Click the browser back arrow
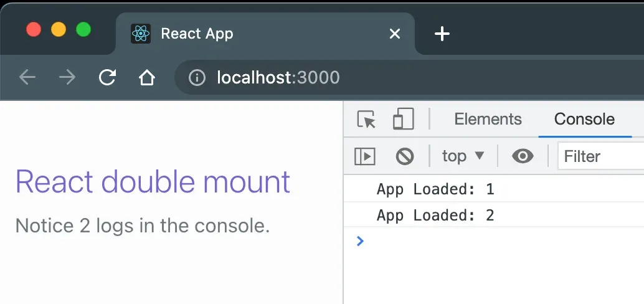The height and width of the screenshot is (304, 644). [27, 77]
